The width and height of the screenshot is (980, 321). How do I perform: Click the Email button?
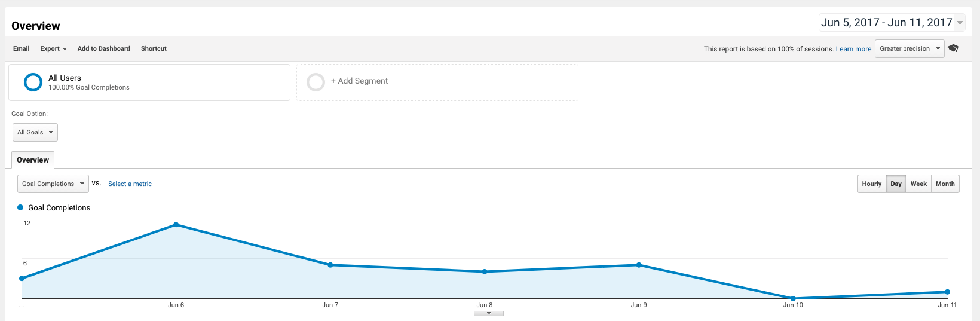point(22,48)
